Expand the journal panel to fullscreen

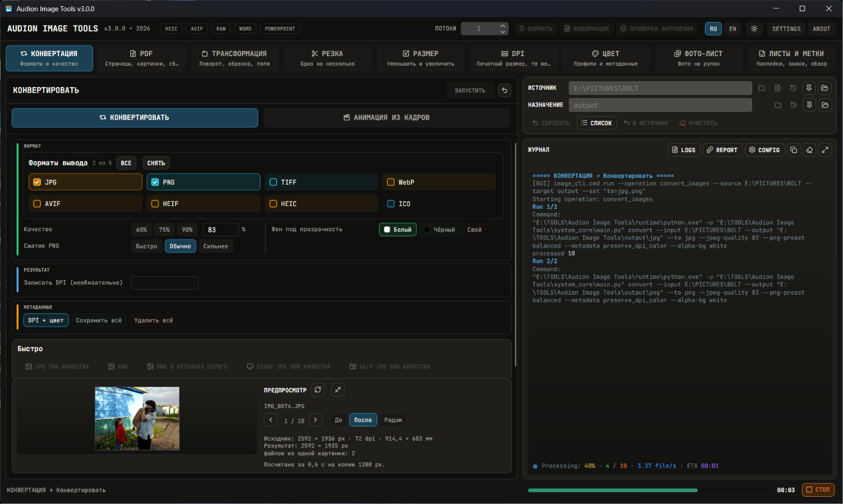click(825, 150)
